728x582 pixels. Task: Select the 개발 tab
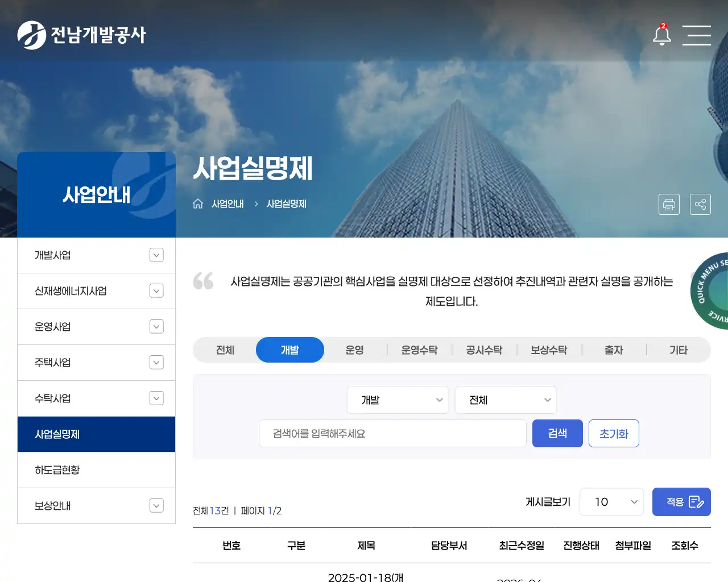tap(290, 350)
